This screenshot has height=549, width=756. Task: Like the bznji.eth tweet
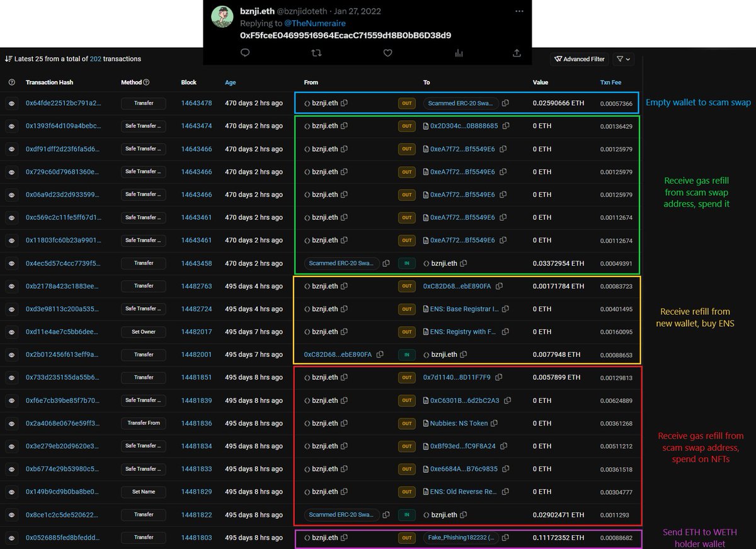[387, 54]
